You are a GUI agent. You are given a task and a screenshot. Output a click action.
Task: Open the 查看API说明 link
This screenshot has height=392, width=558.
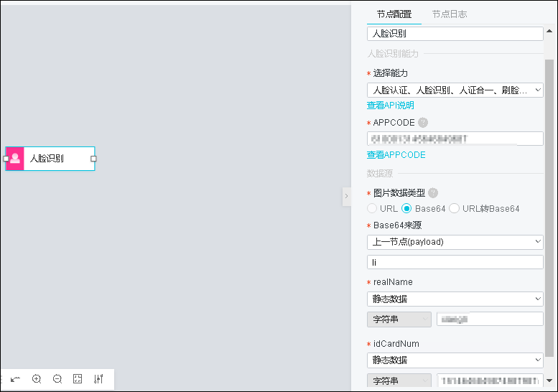tap(391, 106)
